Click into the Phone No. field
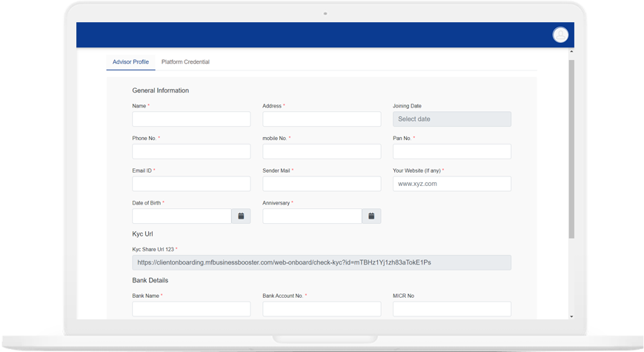The width and height of the screenshot is (644, 352). coord(191,151)
